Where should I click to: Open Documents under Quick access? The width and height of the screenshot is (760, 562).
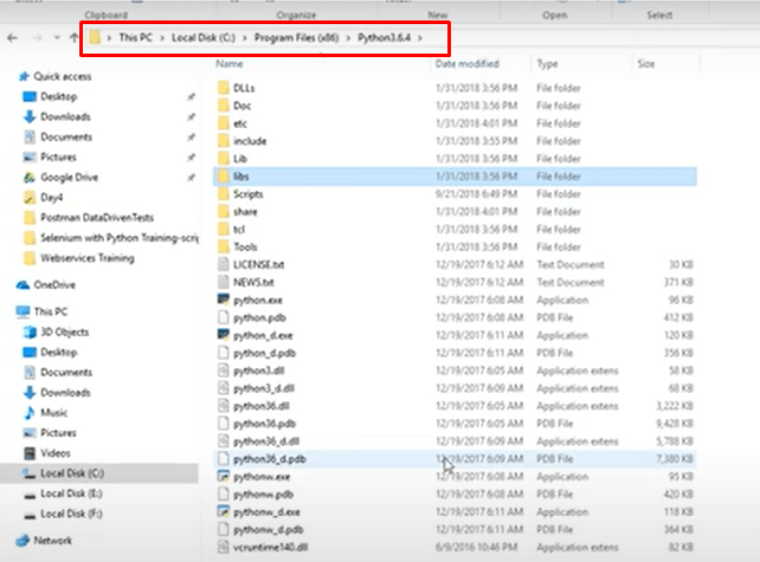tap(66, 137)
